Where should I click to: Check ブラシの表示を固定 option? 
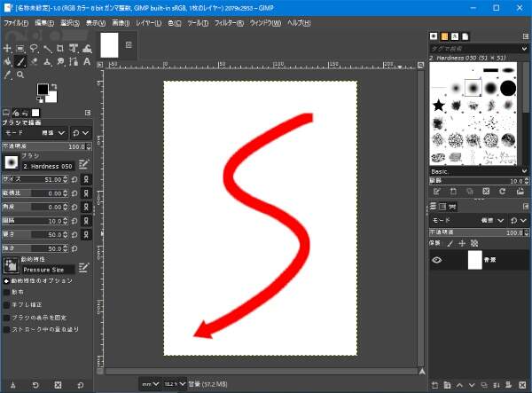click(x=7, y=317)
